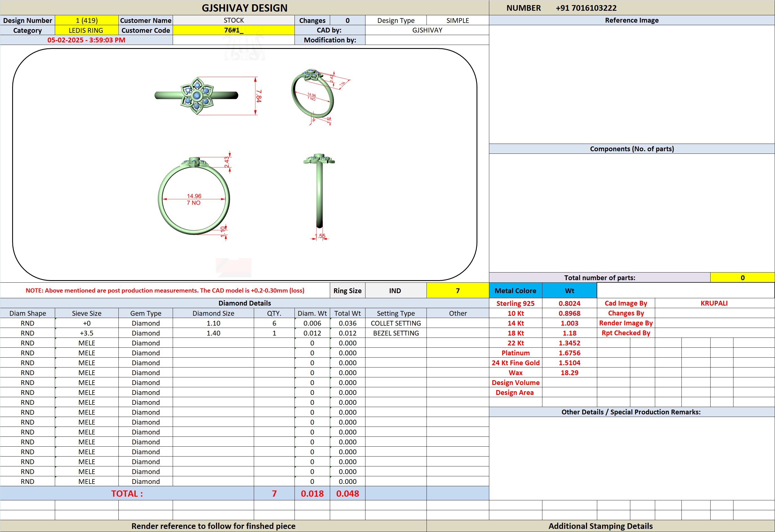Click BEZEL SETTING cell
Viewport: 775px width, 532px height.
coord(396,333)
